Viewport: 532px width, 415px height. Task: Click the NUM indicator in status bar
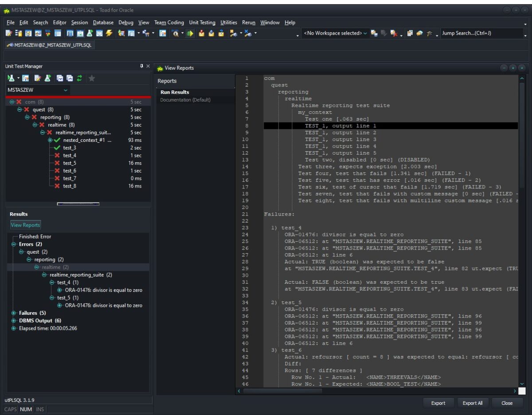tap(26, 409)
